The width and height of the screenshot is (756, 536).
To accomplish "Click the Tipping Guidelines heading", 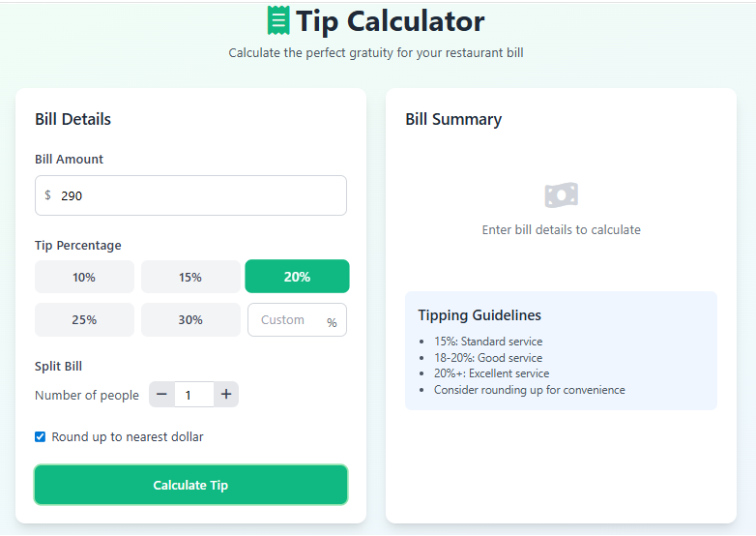I will (x=480, y=315).
